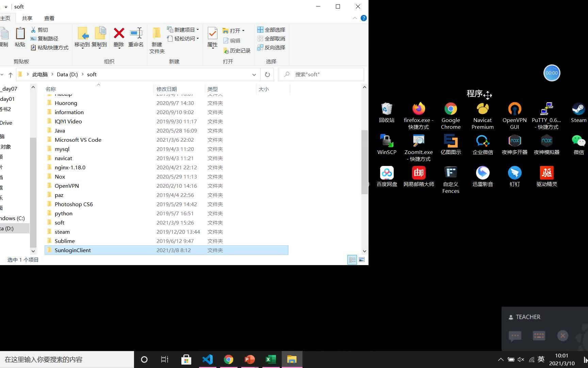
Task: Open Visual Studio Code from taskbar
Action: 208,359
